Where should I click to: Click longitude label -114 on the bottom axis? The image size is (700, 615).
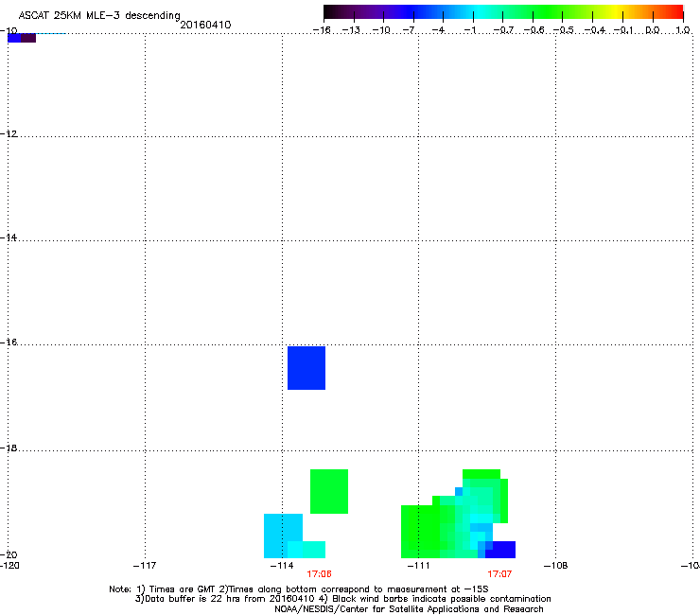[282, 566]
